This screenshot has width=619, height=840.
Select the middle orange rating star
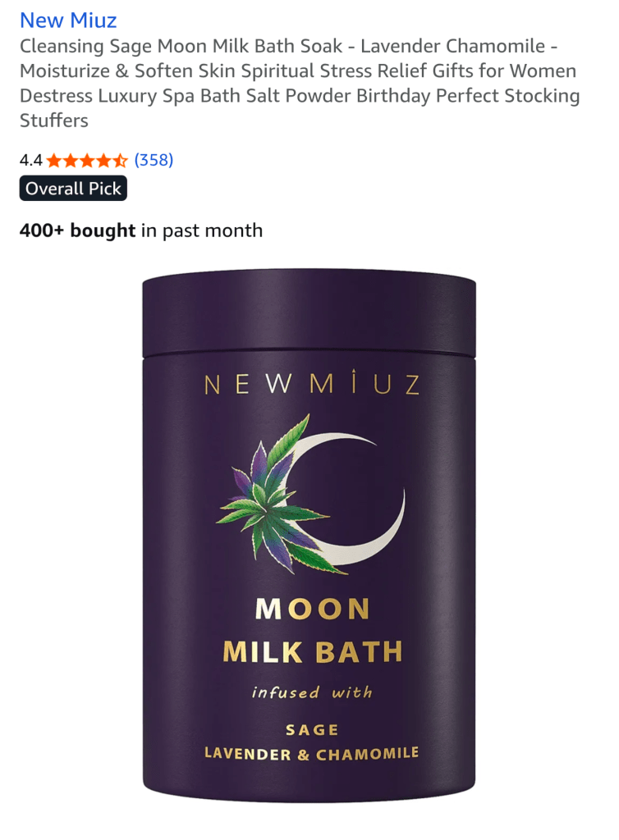(87, 160)
